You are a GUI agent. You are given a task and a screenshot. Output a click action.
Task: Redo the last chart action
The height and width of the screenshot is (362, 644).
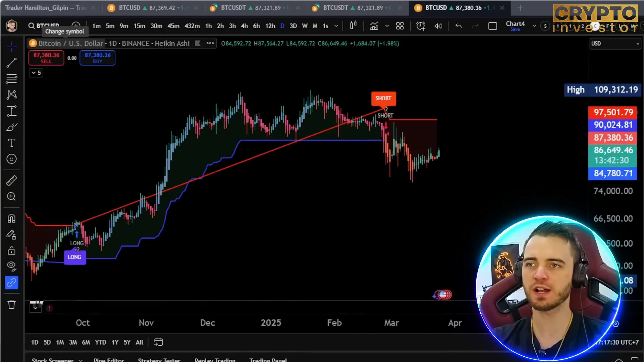tap(475, 26)
